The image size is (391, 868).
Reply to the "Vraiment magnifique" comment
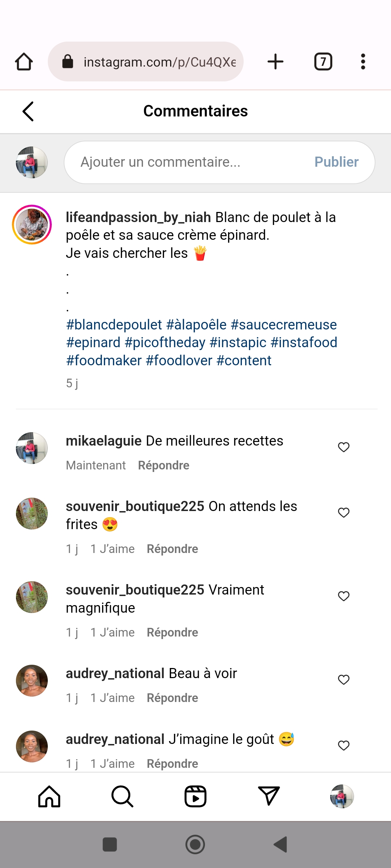coord(172,633)
